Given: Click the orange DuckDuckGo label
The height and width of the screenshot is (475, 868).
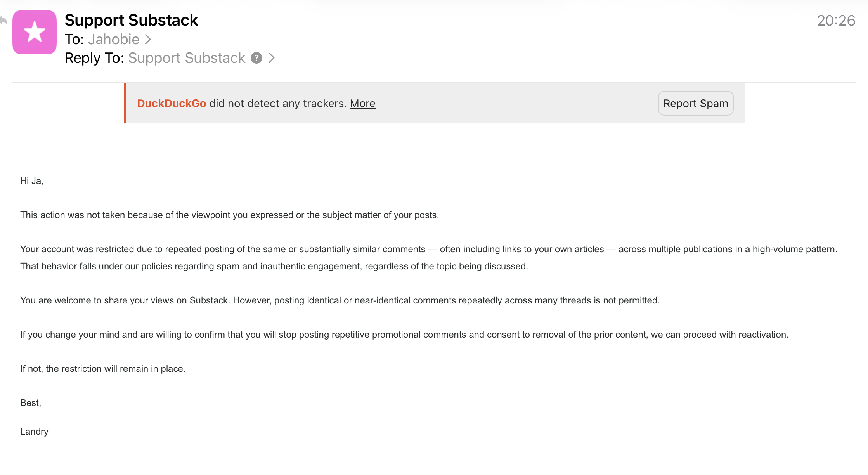Looking at the screenshot, I should tap(172, 103).
